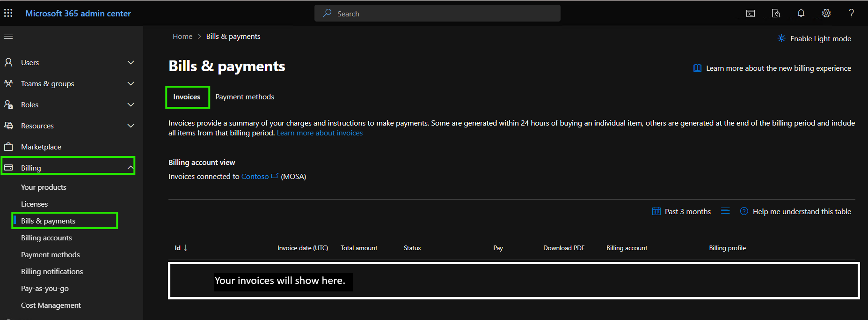
Task: Open Billing notifications in sidebar
Action: point(52,271)
